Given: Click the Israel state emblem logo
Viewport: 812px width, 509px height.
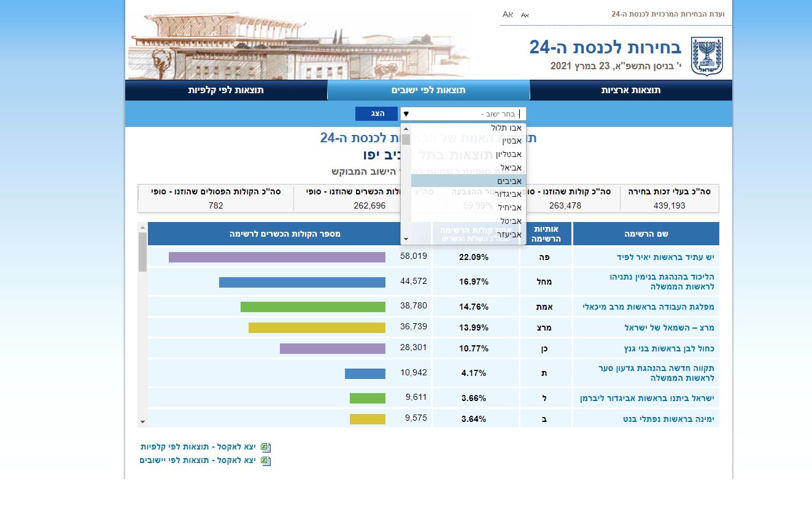Looking at the screenshot, I should [x=707, y=56].
